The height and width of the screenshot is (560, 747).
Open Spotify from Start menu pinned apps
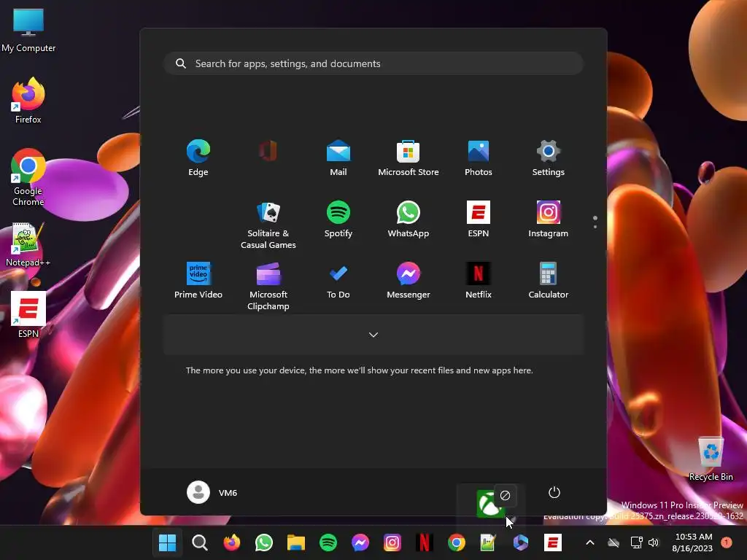(338, 219)
